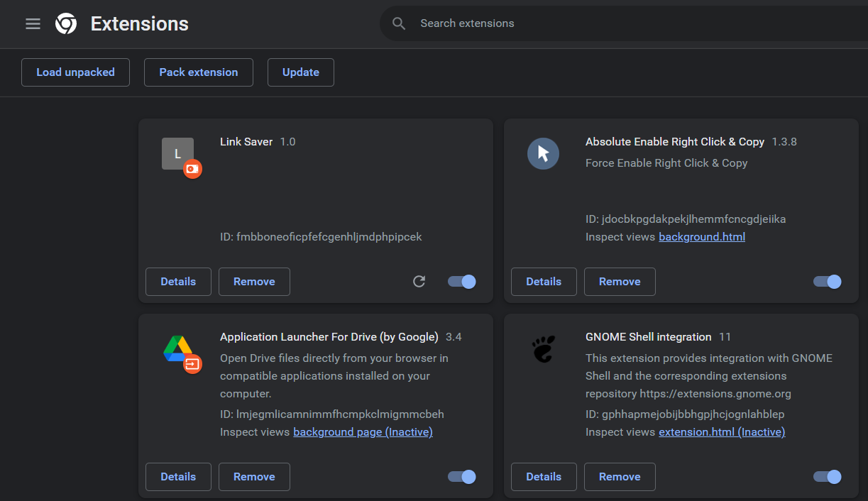Image resolution: width=868 pixels, height=501 pixels.
Task: Open background page (Inactive) link
Action: click(363, 432)
